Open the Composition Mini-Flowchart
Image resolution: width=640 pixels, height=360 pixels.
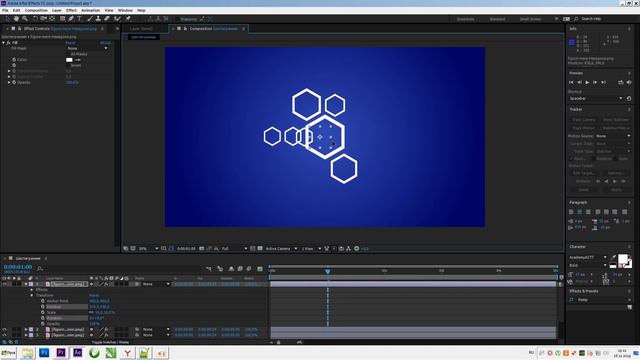(x=209, y=269)
